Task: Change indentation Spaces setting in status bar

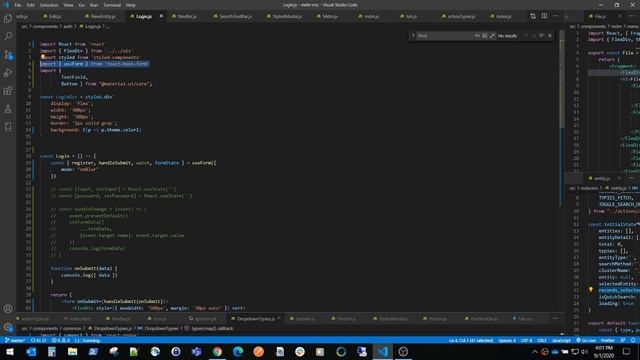Action: click(507, 340)
